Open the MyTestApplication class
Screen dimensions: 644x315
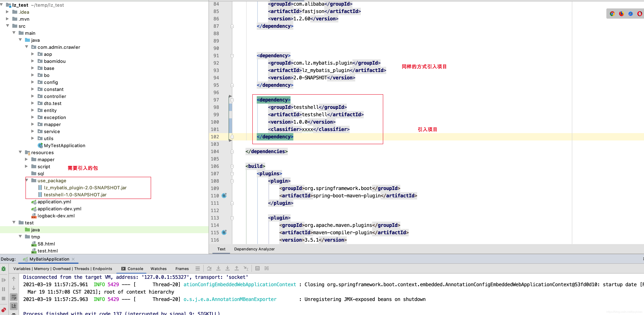[x=65, y=145]
